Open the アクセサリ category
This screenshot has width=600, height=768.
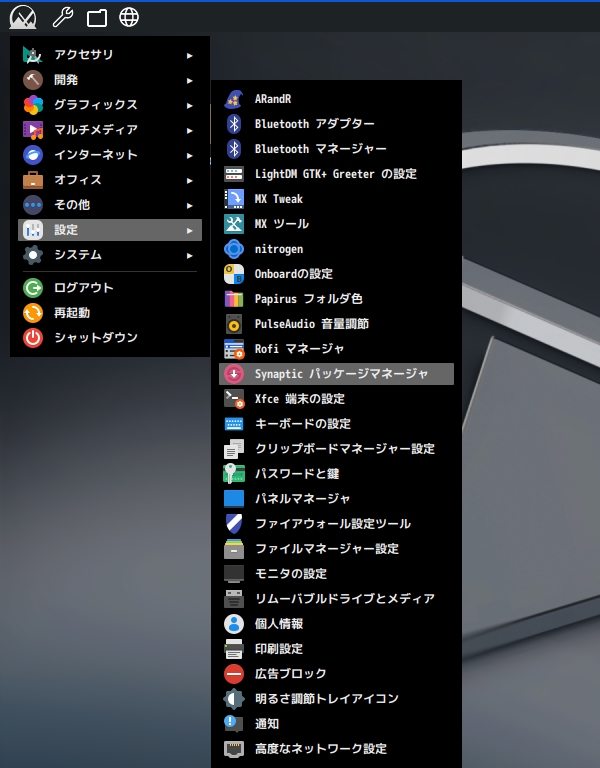(x=110, y=55)
